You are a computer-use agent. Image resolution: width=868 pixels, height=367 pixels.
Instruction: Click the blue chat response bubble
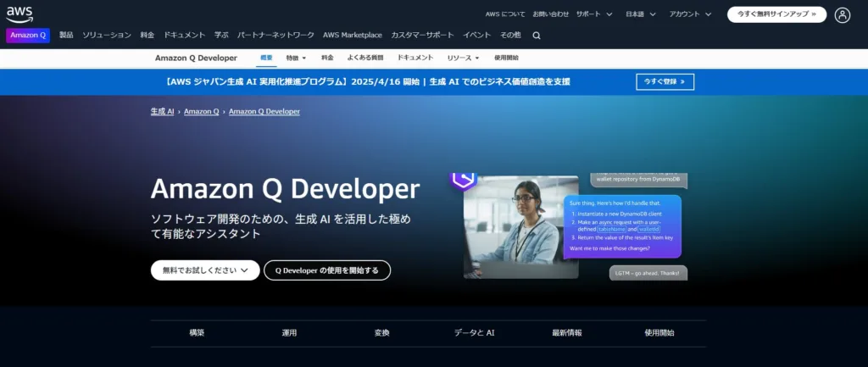tap(622, 226)
